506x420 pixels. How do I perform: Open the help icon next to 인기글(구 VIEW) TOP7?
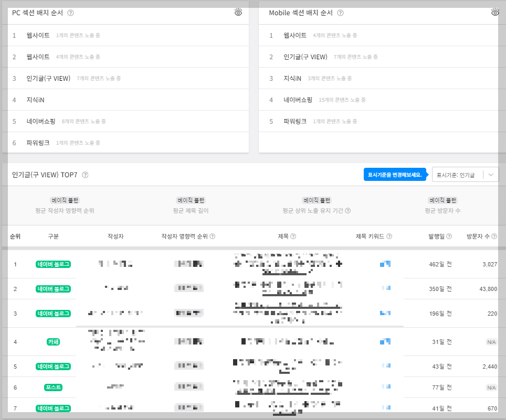86,174
